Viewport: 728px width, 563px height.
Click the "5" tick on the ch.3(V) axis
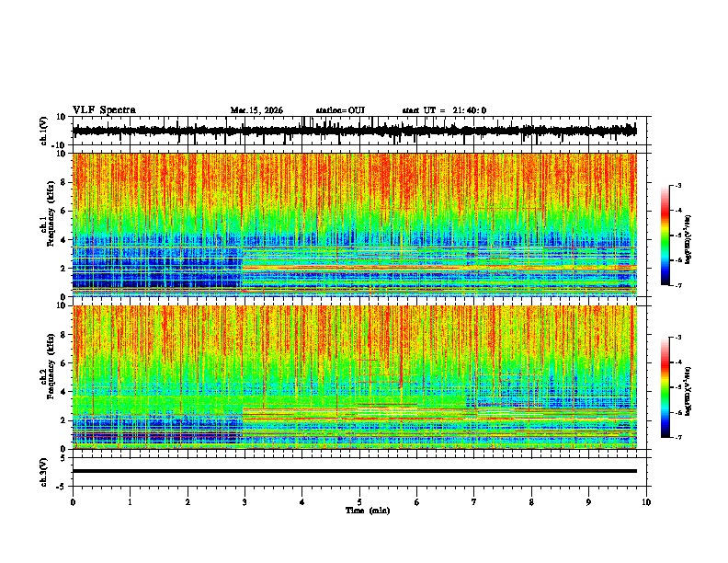(x=63, y=458)
